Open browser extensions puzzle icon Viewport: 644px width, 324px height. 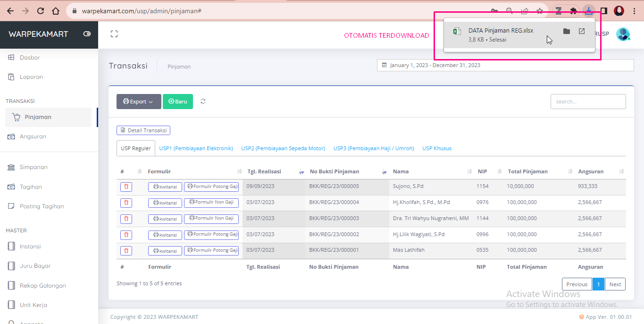pyautogui.click(x=573, y=11)
